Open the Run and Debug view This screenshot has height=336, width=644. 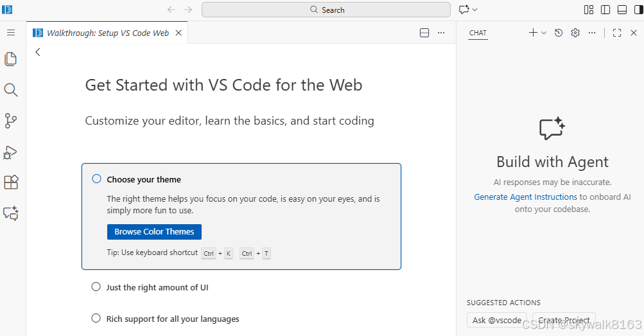(11, 152)
